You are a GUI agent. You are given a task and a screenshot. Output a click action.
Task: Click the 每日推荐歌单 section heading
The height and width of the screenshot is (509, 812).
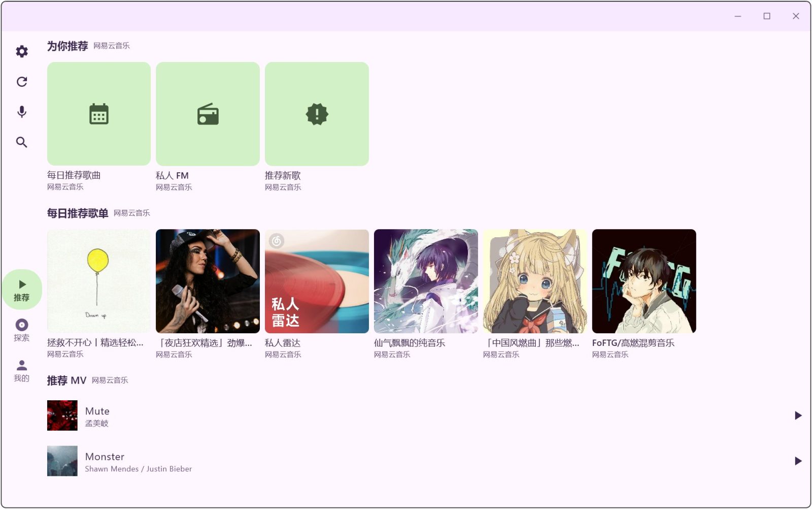(78, 213)
